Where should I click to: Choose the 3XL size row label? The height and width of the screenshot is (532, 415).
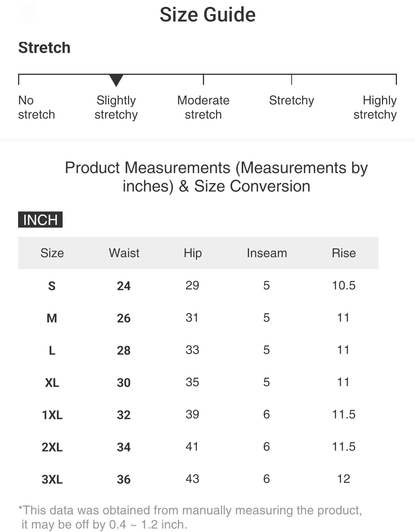52,479
